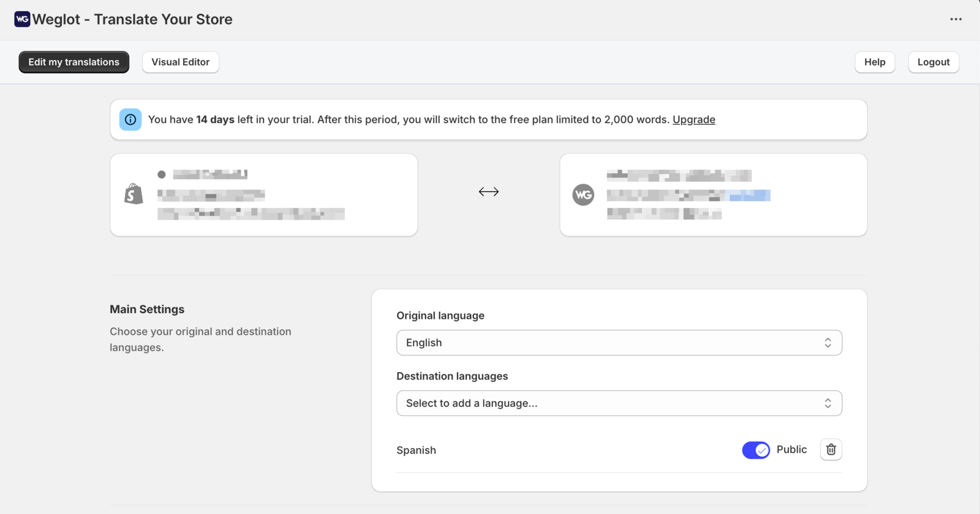Click the Shopify bag icon

134,194
